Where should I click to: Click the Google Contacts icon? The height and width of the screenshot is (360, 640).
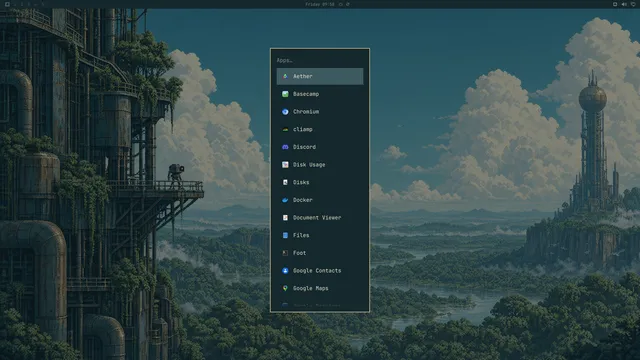click(285, 271)
